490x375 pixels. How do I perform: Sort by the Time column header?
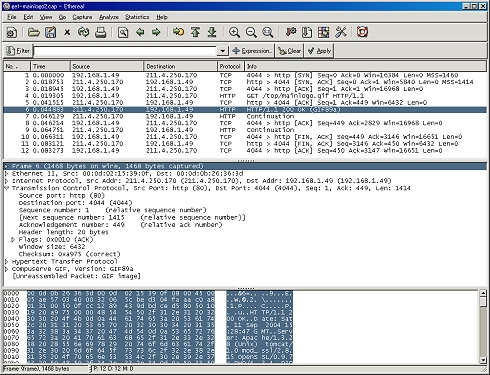click(51, 66)
